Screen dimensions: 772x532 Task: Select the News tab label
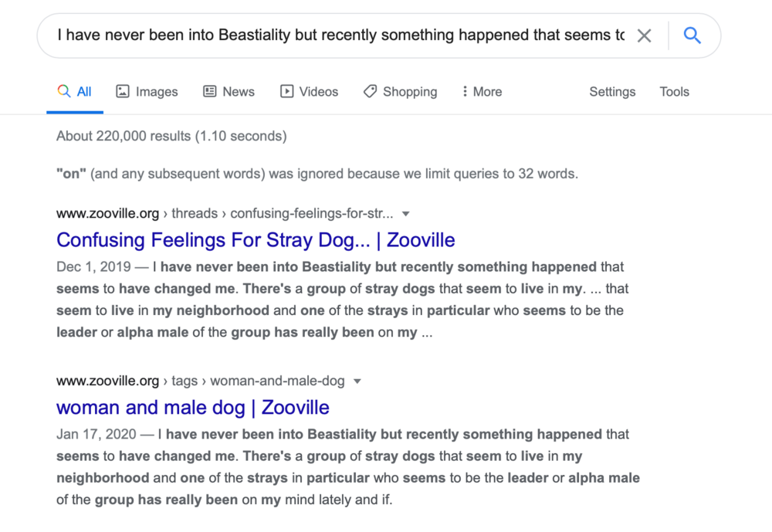pos(239,91)
